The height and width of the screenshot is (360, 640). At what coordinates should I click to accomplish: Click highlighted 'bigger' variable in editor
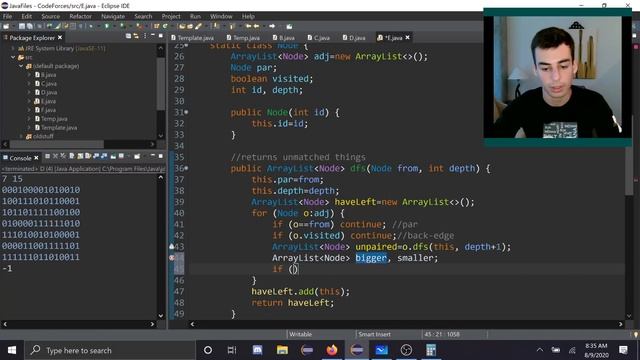371,258
